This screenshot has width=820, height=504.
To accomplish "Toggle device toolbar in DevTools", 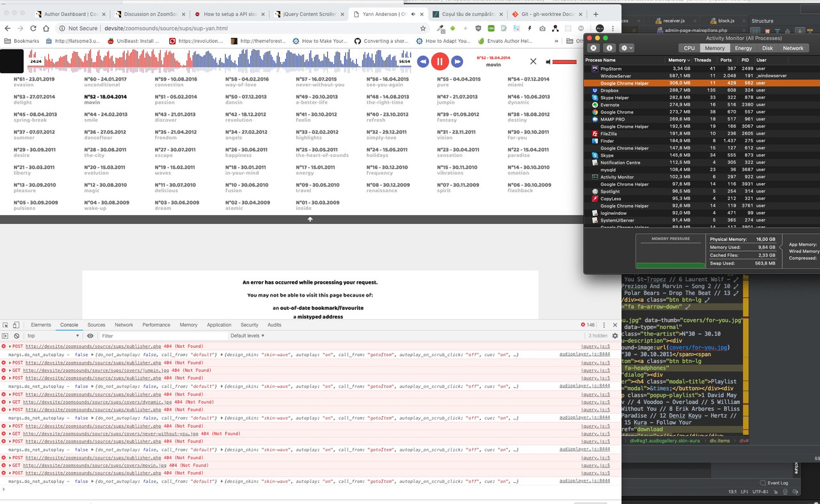I will coord(16,325).
